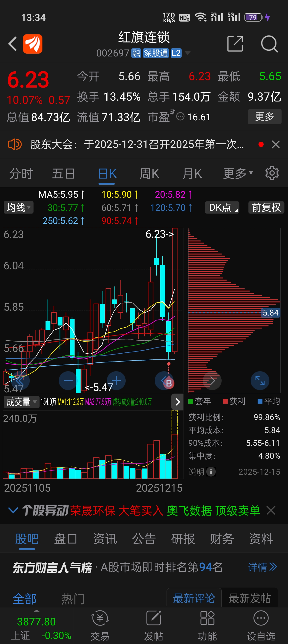Select the 热门 posts filter
This screenshot has width=288, height=644.
click(x=73, y=599)
